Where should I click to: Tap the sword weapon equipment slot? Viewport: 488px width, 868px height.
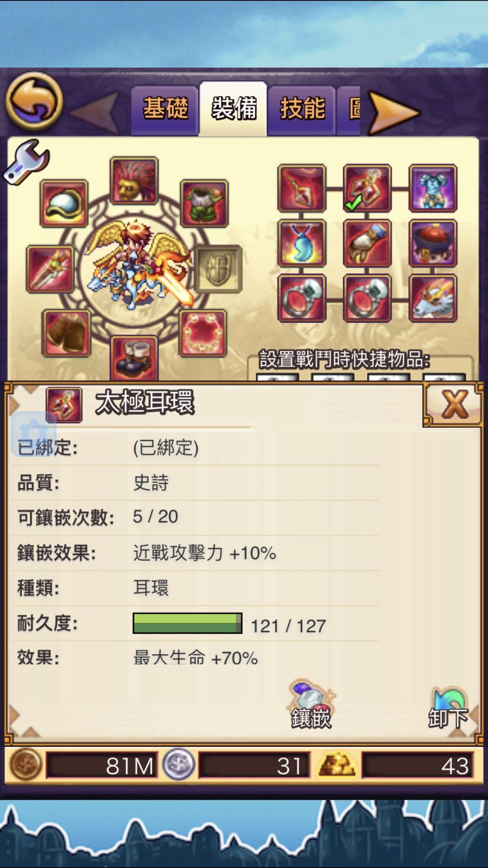click(50, 269)
